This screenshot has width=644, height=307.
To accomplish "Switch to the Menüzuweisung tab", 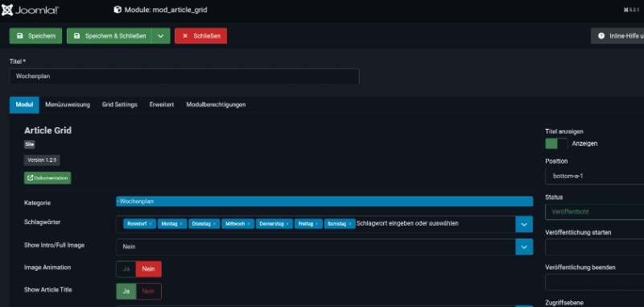I will coord(68,105).
